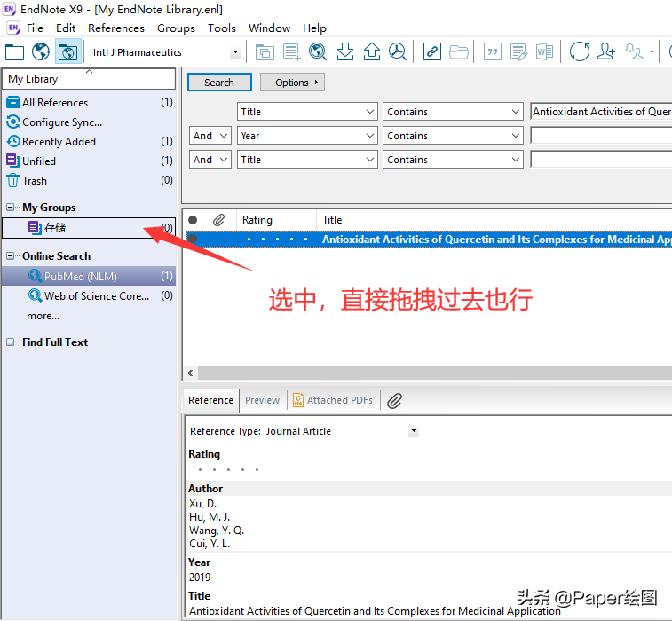Click the read/unread dot column header
672x621 pixels.
[193, 220]
